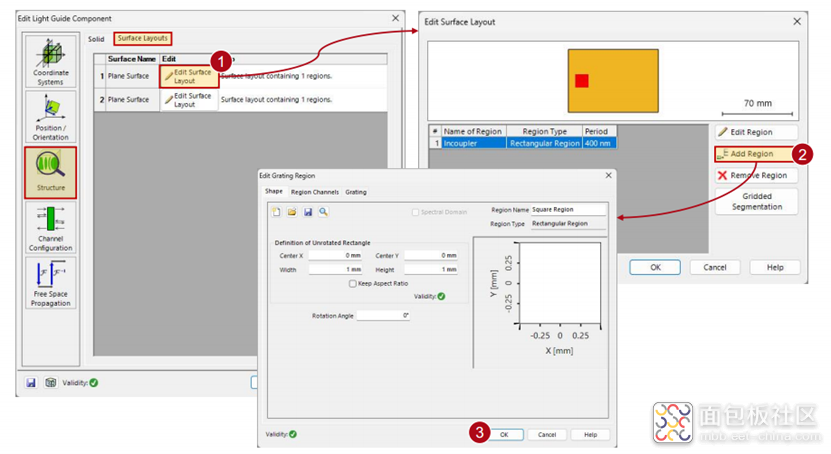Open the Region Channels tab

(315, 192)
